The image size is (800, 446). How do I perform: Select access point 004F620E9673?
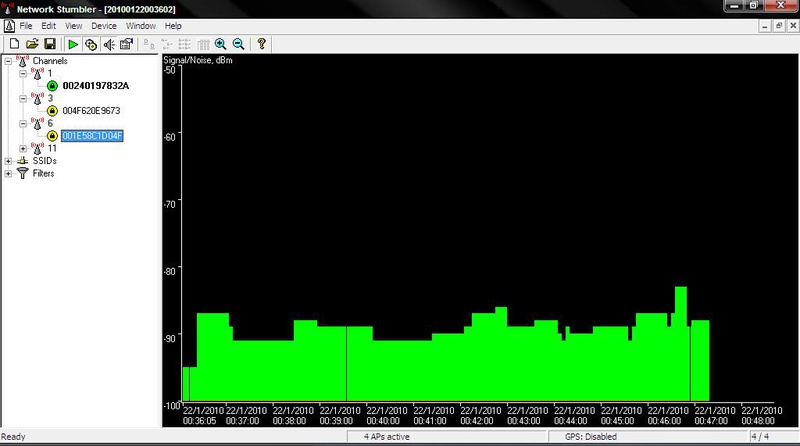point(91,111)
